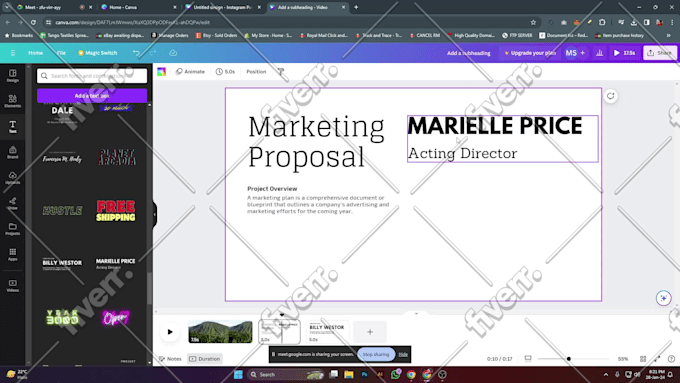Open the MS account avatar
The width and height of the screenshot is (680, 383).
(x=571, y=53)
